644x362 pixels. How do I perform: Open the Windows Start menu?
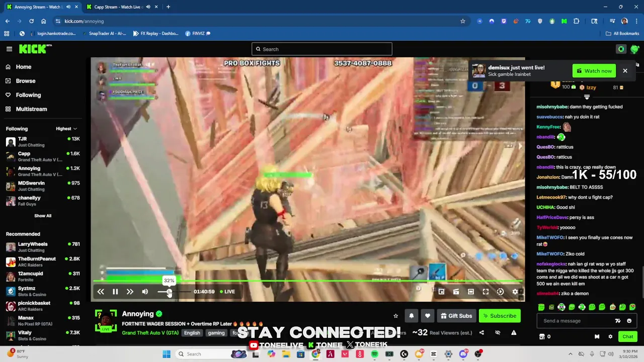tap(167, 354)
